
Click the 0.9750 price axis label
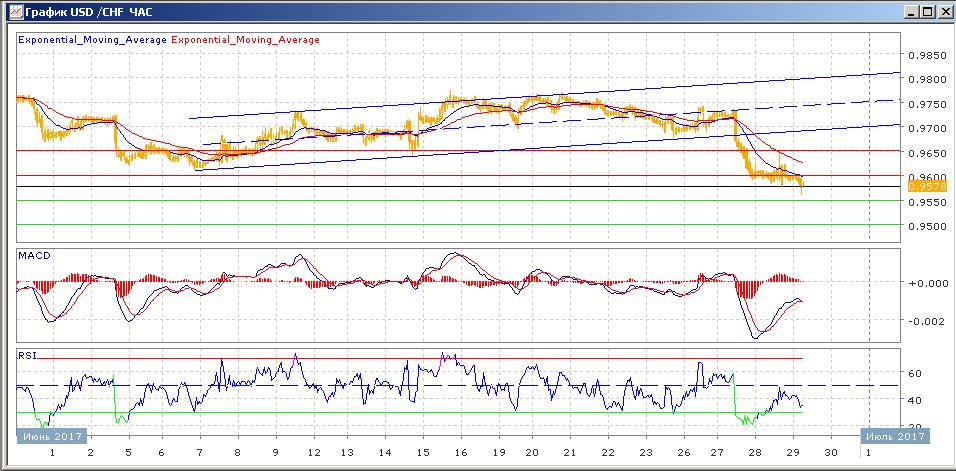coord(926,104)
